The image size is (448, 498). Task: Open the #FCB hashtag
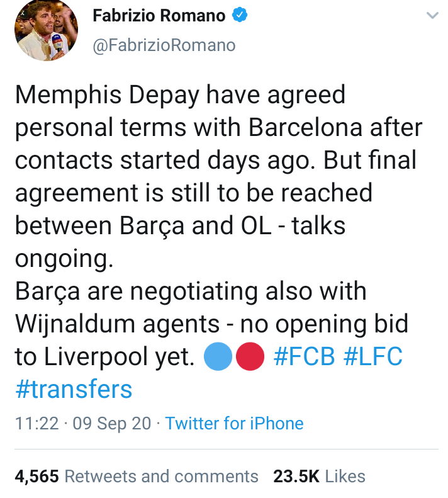[305, 357]
